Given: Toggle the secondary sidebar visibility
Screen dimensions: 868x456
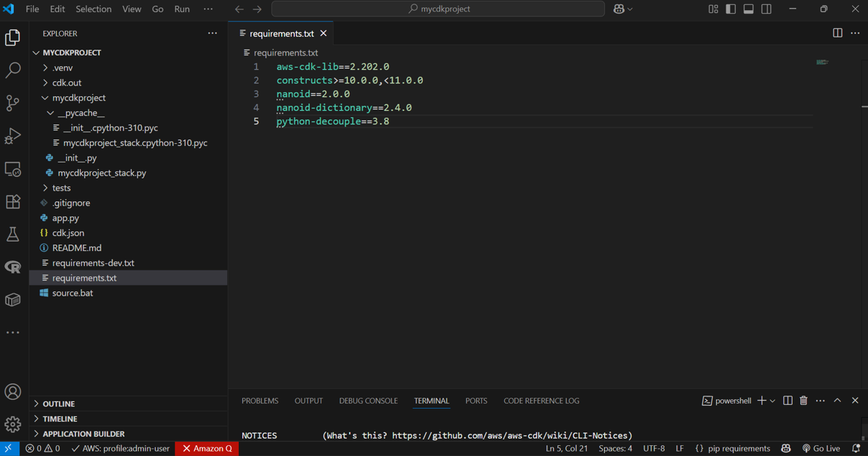Looking at the screenshot, I should click(766, 9).
